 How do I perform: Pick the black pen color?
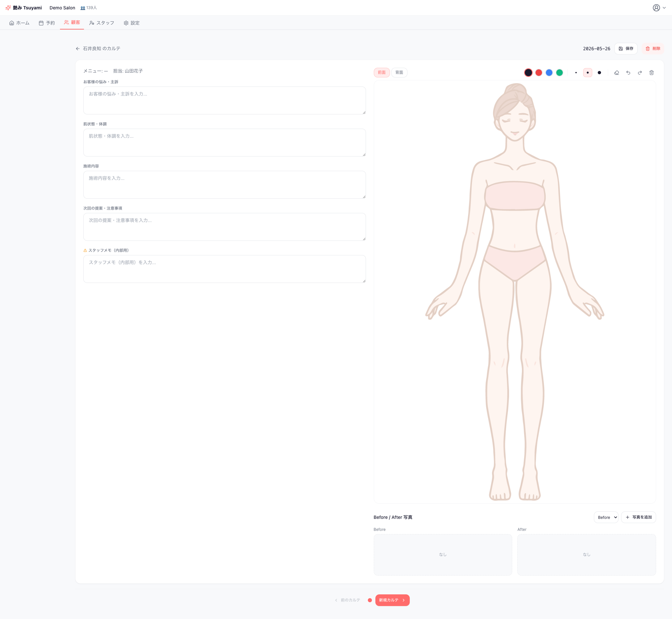[x=528, y=73]
